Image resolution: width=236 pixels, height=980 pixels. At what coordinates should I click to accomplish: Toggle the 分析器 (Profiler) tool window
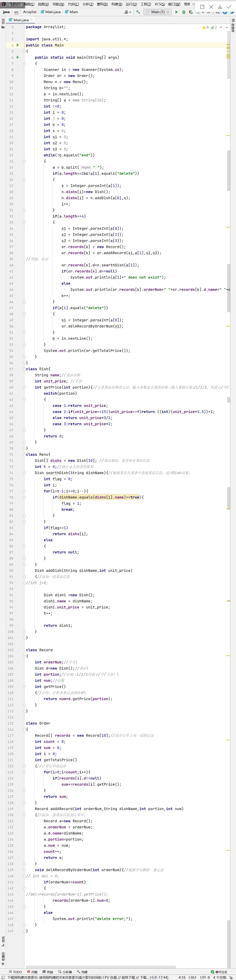click(x=65, y=972)
